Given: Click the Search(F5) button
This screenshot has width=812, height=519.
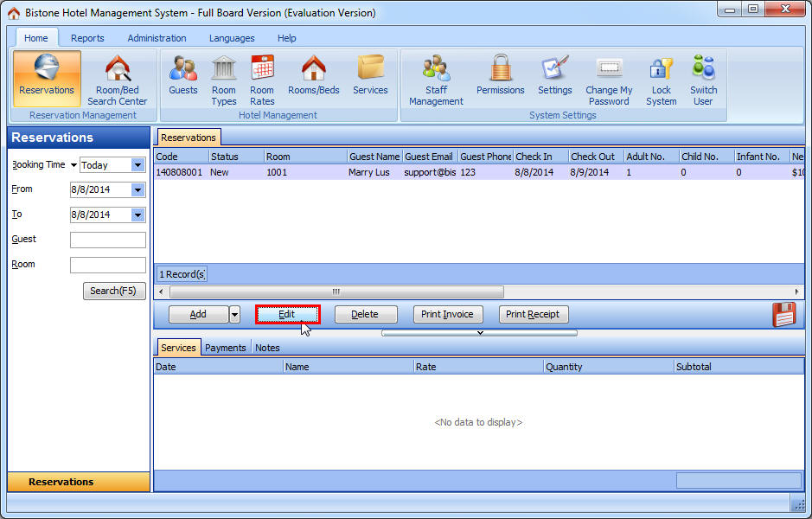Looking at the screenshot, I should tap(114, 291).
